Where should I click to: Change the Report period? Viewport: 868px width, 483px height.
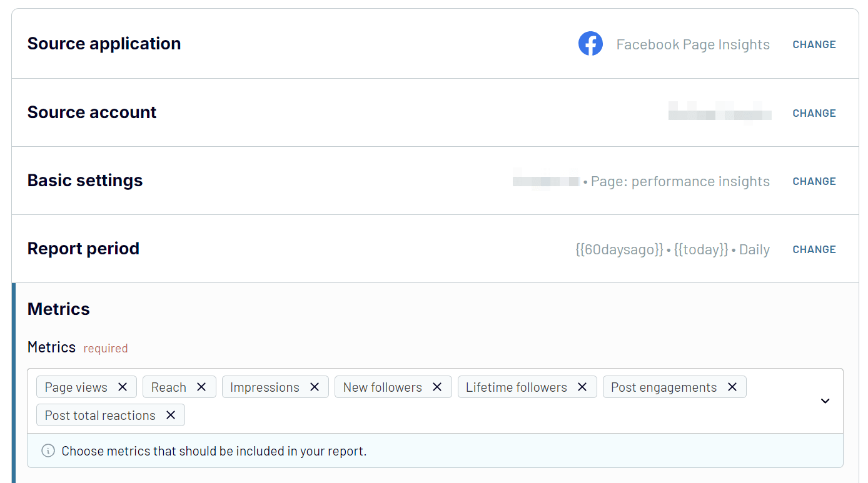pos(814,249)
